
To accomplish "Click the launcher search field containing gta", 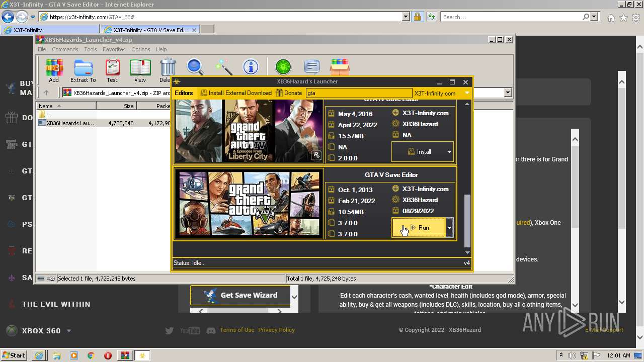I will [x=359, y=93].
